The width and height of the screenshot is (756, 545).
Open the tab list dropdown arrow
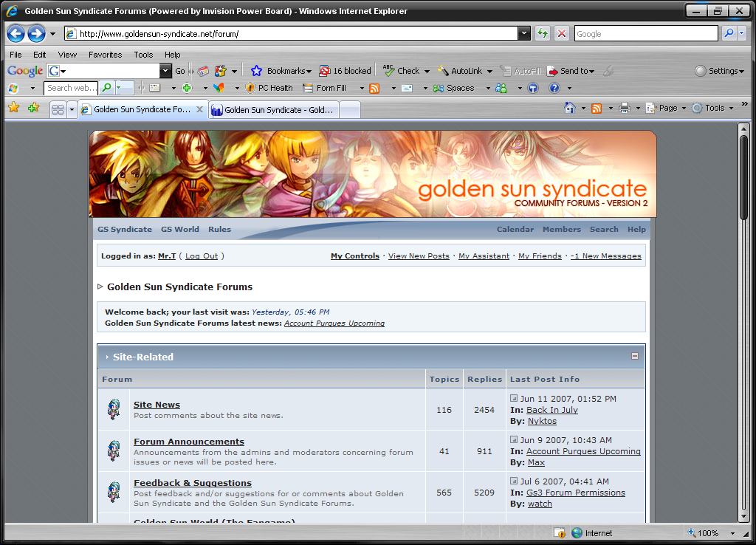click(72, 109)
